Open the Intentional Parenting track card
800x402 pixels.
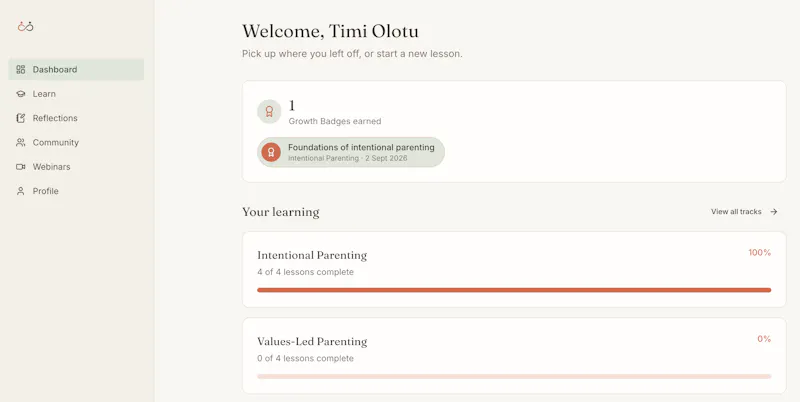(514, 269)
